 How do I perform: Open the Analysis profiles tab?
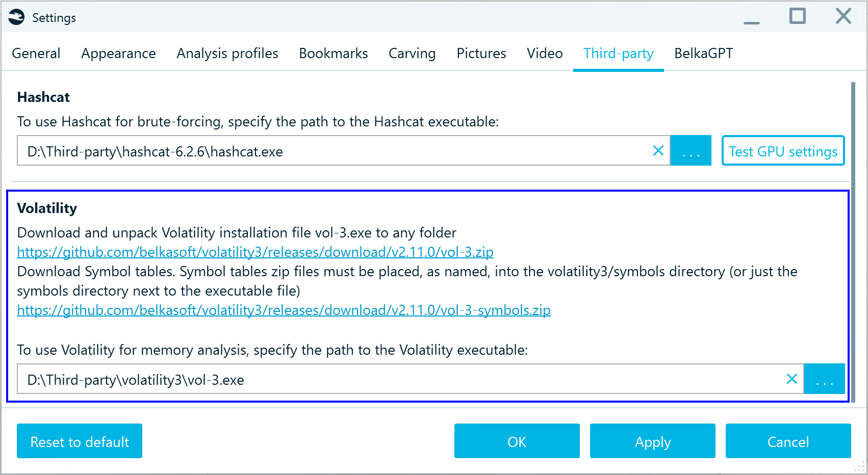(x=227, y=54)
